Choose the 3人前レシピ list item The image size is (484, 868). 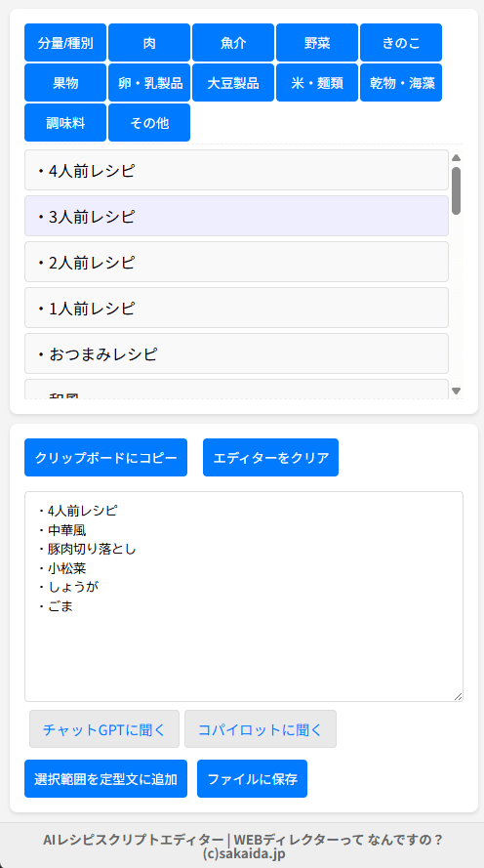pyautogui.click(x=237, y=216)
